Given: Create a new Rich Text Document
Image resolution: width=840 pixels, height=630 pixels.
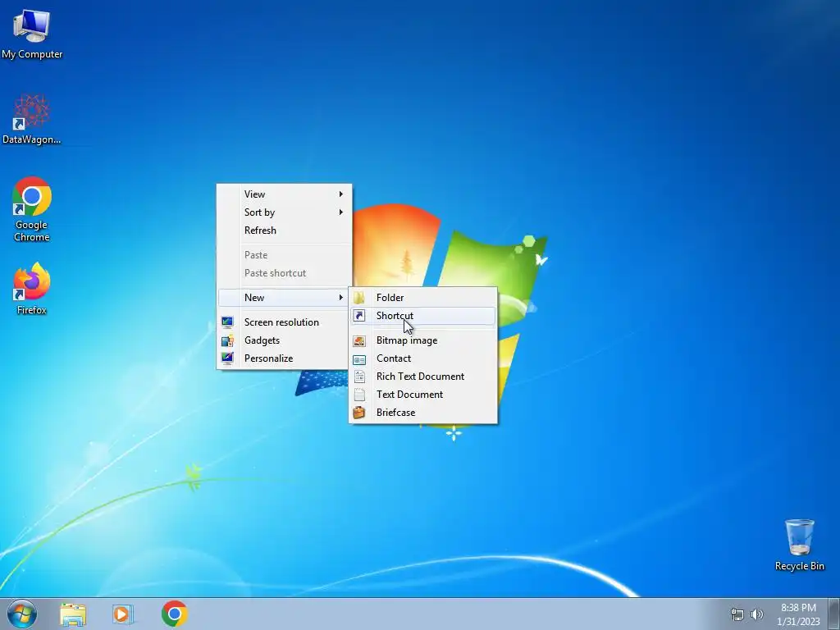Looking at the screenshot, I should [423, 377].
